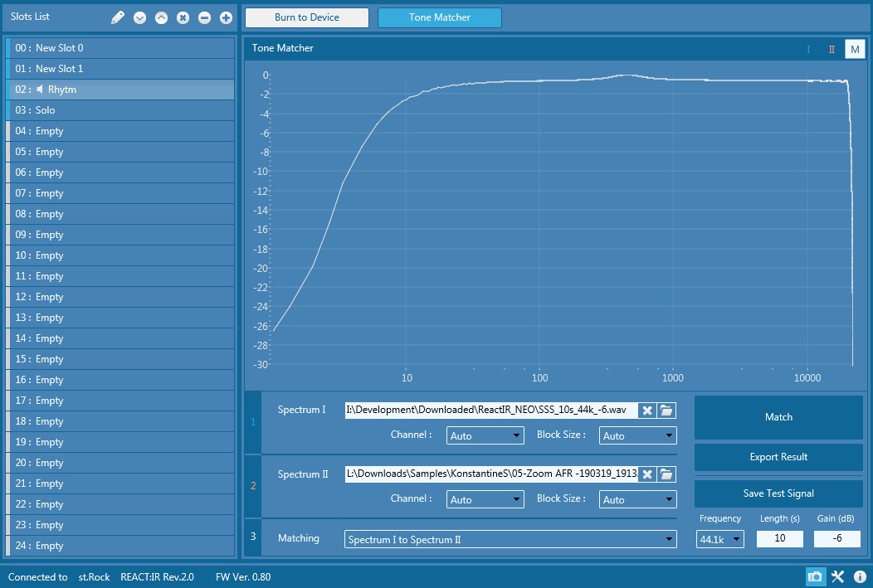Click the 'st.Rock' device name text
Viewport: 873px width, 588px height.
pos(94,577)
